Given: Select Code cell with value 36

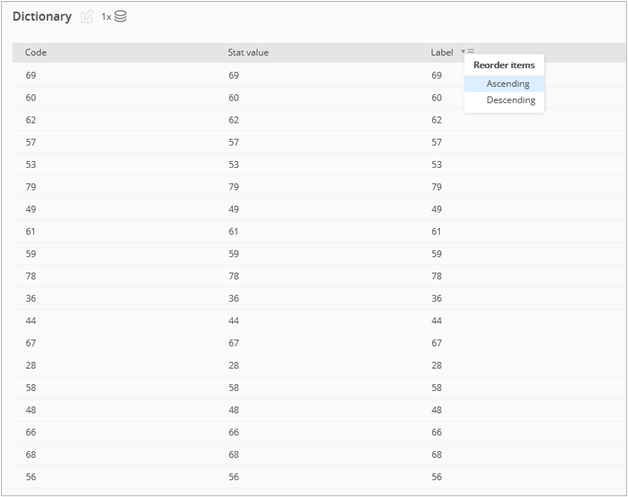Looking at the screenshot, I should (31, 298).
